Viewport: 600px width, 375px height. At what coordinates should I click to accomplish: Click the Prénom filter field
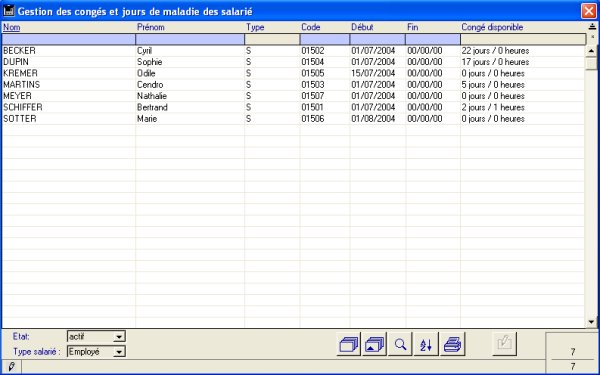[x=190, y=39]
